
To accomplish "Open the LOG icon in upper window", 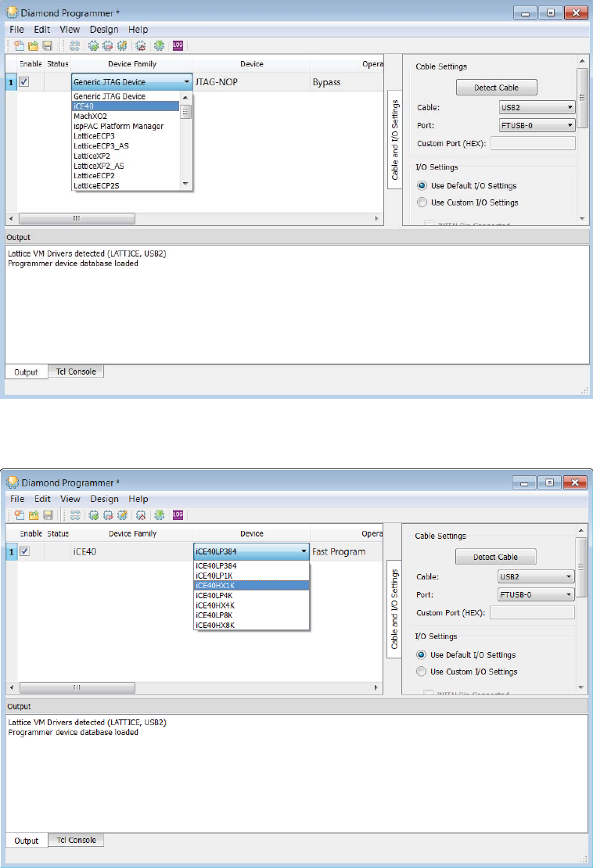I will tap(178, 46).
